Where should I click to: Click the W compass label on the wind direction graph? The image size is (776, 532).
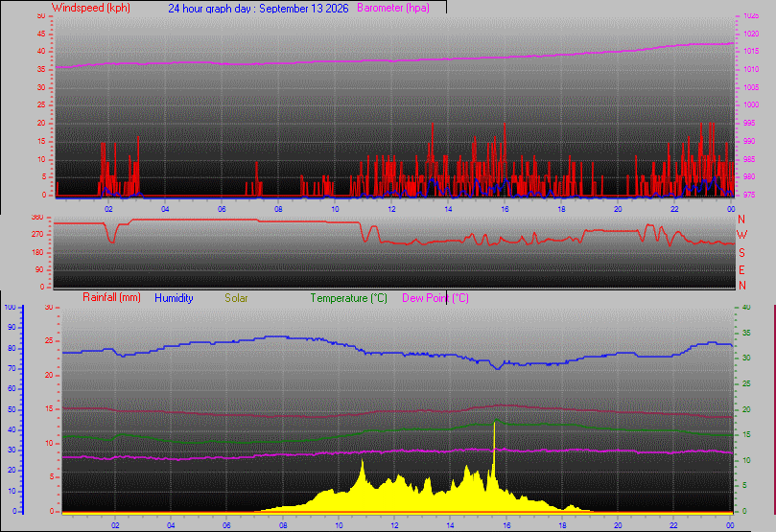(741, 235)
